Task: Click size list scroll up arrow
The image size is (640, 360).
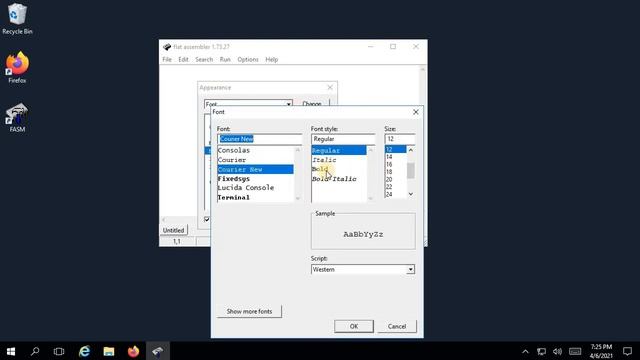Action: 411,150
